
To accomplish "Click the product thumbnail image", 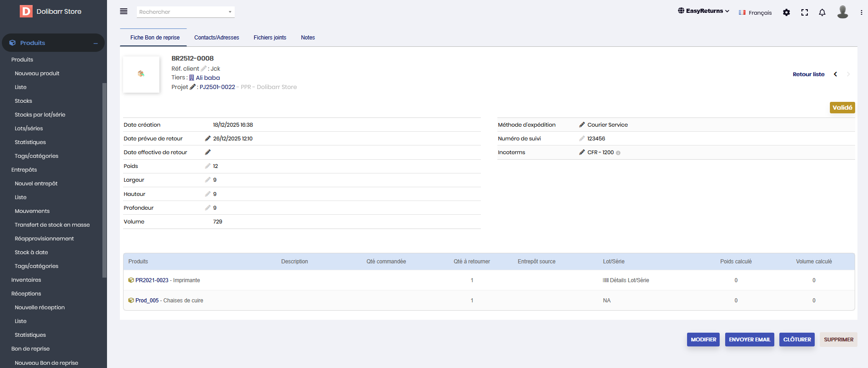I will tap(141, 74).
